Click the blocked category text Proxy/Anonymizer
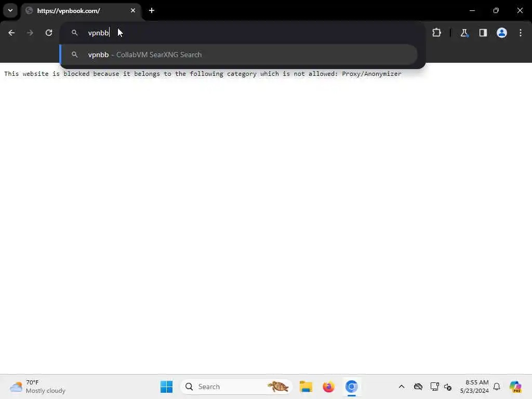 pos(371,74)
